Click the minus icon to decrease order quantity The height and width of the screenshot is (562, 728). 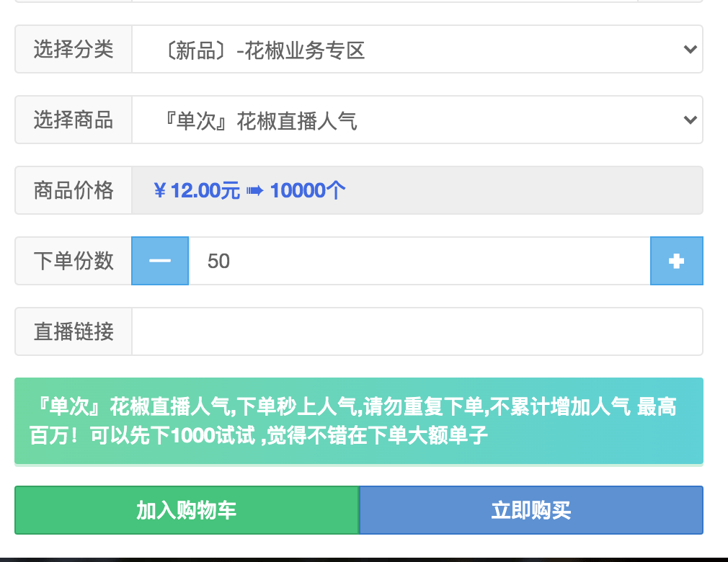coord(159,261)
